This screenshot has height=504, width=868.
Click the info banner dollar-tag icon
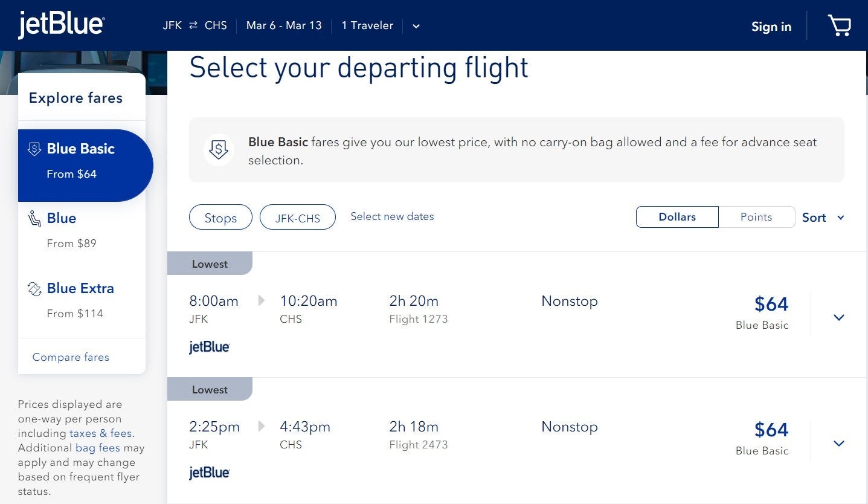pyautogui.click(x=218, y=150)
